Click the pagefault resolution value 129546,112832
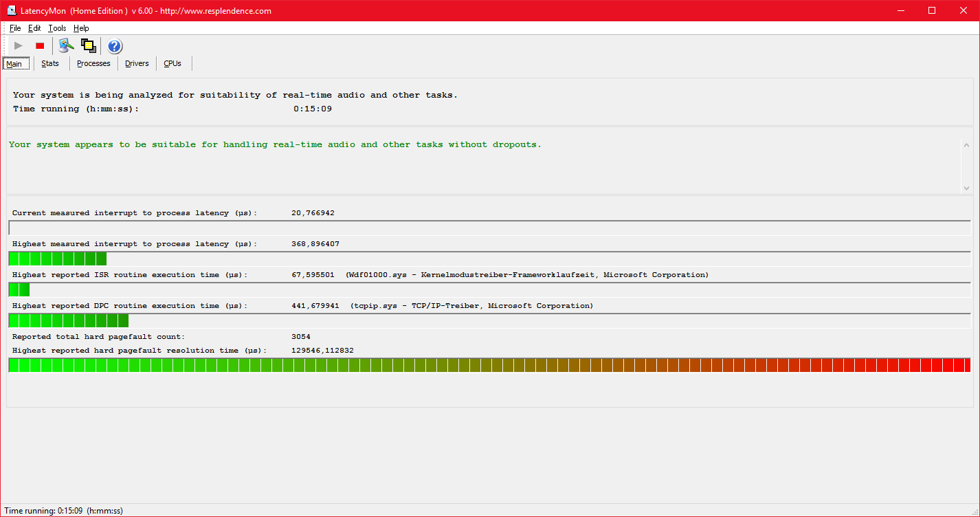The height and width of the screenshot is (517, 980). pyautogui.click(x=322, y=351)
